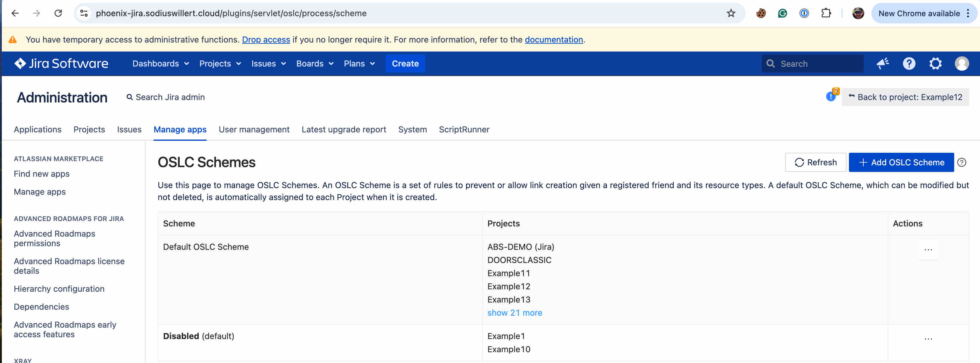
Task: Select the Manage apps tab
Action: point(180,130)
